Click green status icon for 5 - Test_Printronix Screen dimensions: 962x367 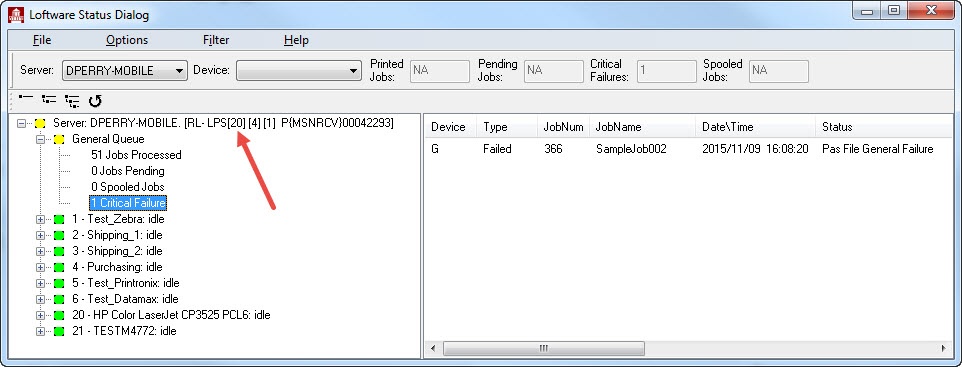tap(59, 283)
